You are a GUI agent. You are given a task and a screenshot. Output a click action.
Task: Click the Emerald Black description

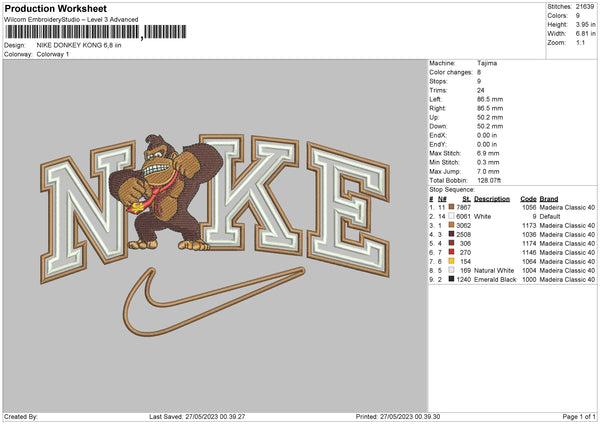pos(495,279)
